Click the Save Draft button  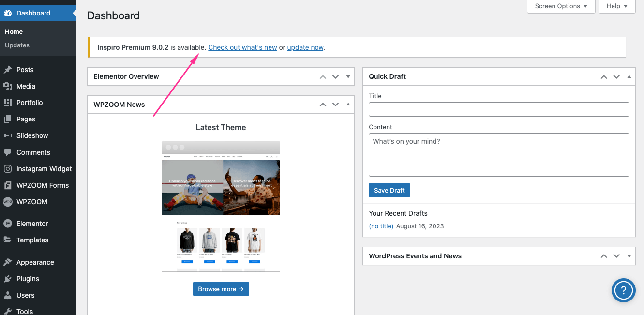(389, 190)
